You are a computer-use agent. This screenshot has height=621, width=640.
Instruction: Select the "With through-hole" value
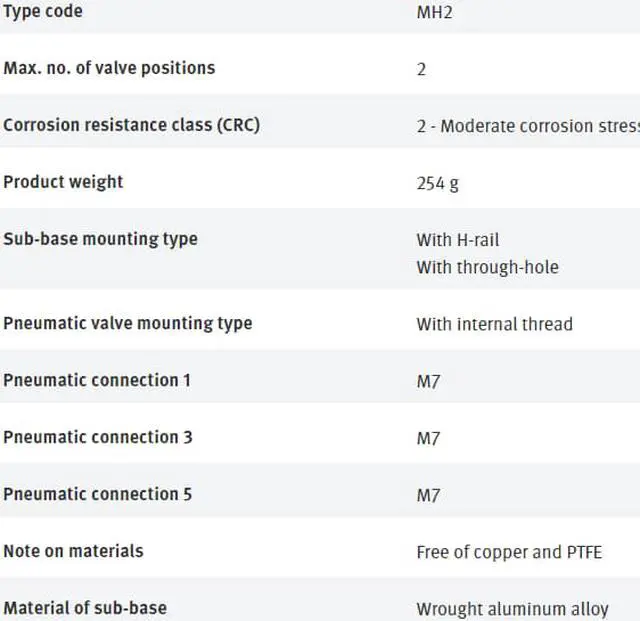pyautogui.click(x=487, y=267)
